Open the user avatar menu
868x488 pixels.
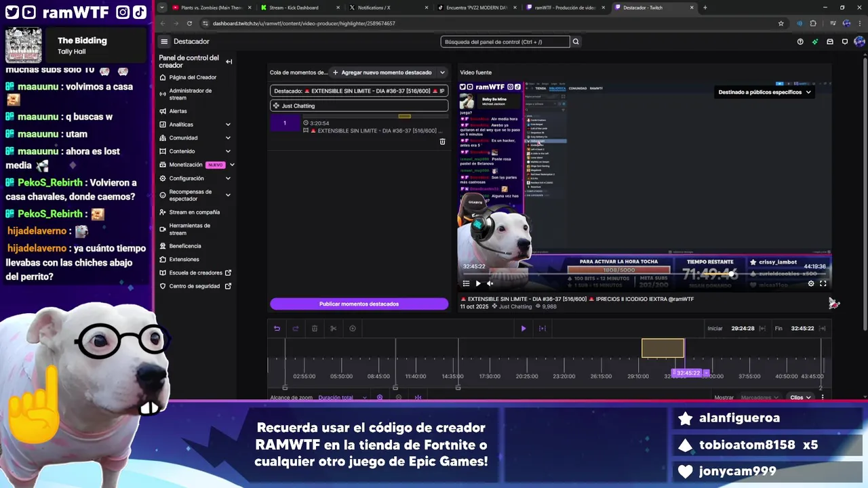click(x=859, y=41)
